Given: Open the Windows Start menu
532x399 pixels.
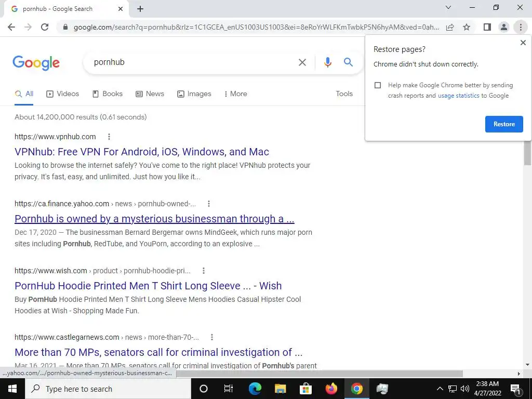Looking at the screenshot, I should (x=12, y=389).
